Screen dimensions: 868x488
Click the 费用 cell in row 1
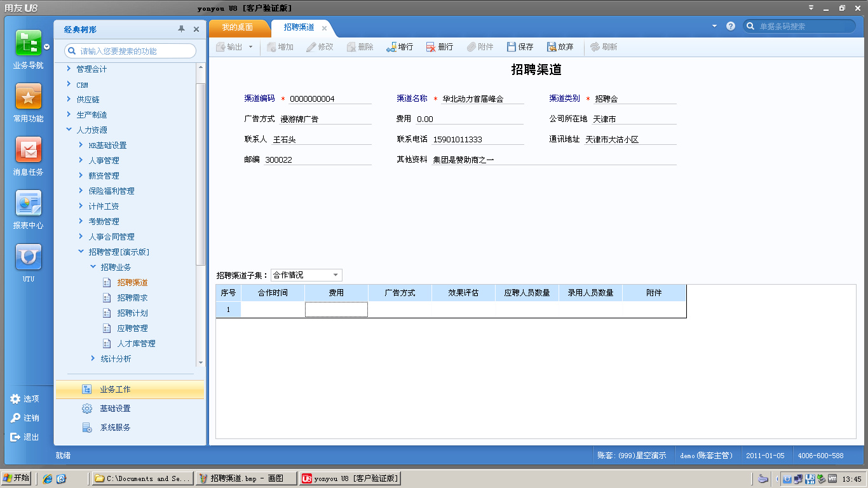[336, 309]
